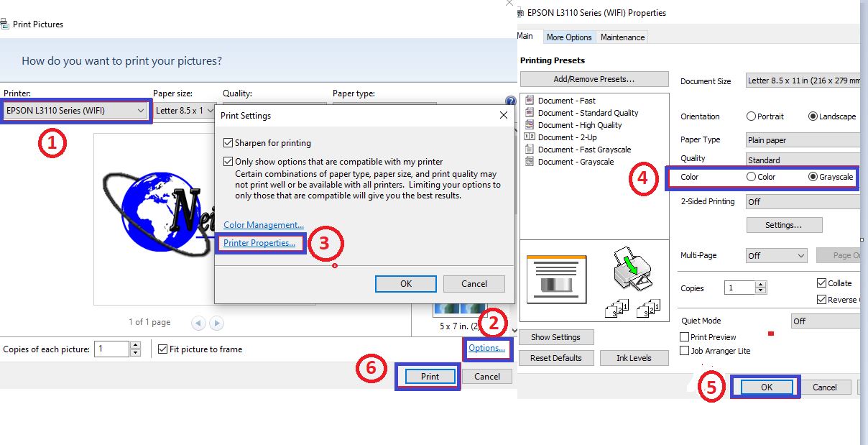Enable Job Arranger Lite checkbox

(x=685, y=351)
